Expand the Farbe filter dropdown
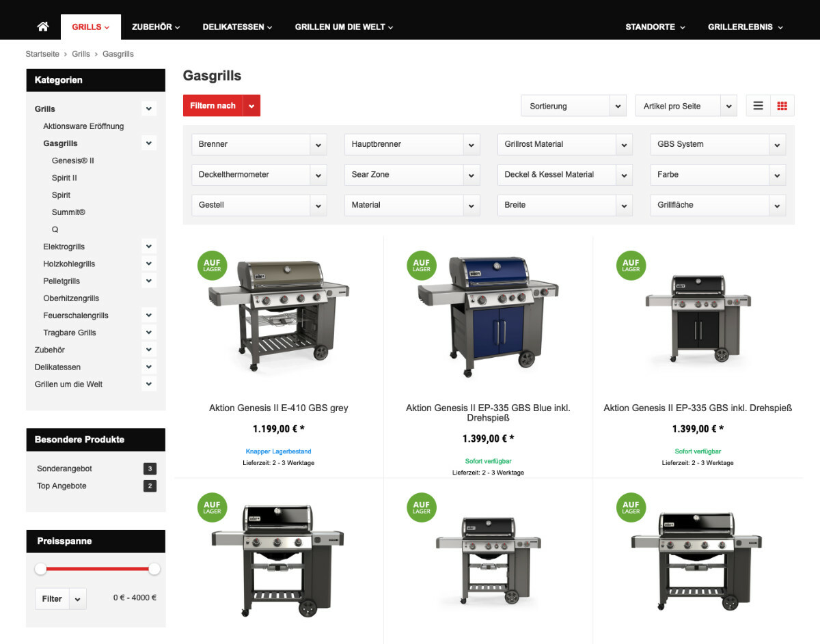 pyautogui.click(x=717, y=175)
